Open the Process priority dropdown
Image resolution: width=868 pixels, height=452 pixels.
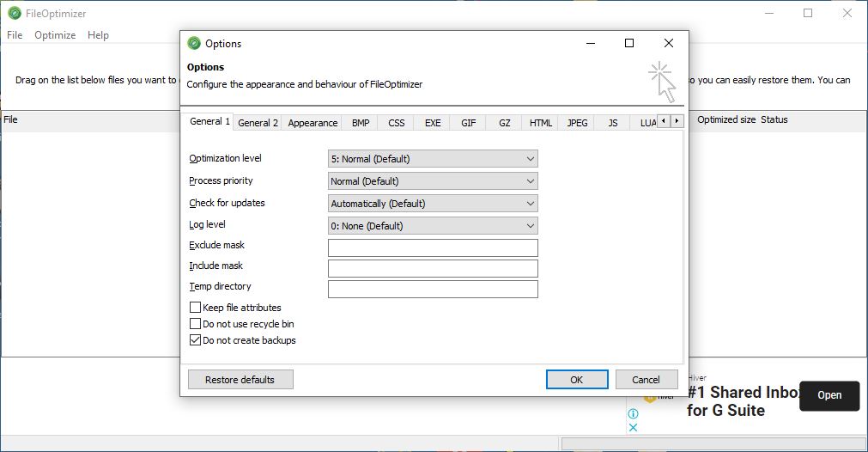(433, 181)
